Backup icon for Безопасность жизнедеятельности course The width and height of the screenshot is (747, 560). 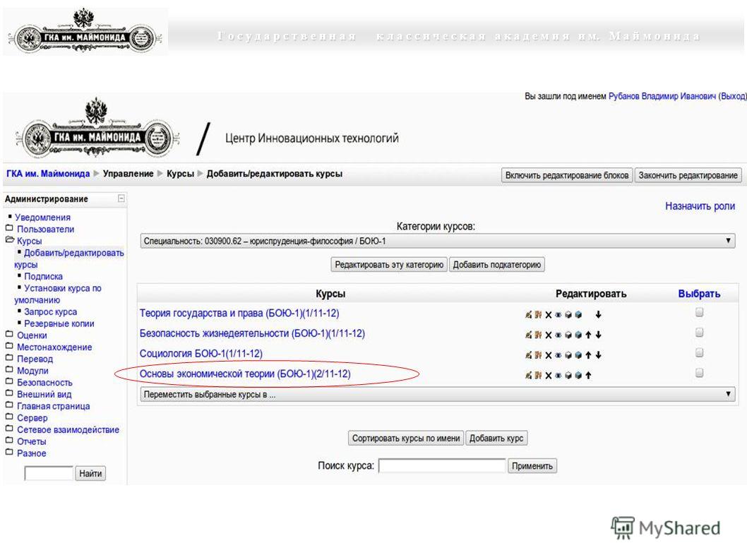click(568, 335)
